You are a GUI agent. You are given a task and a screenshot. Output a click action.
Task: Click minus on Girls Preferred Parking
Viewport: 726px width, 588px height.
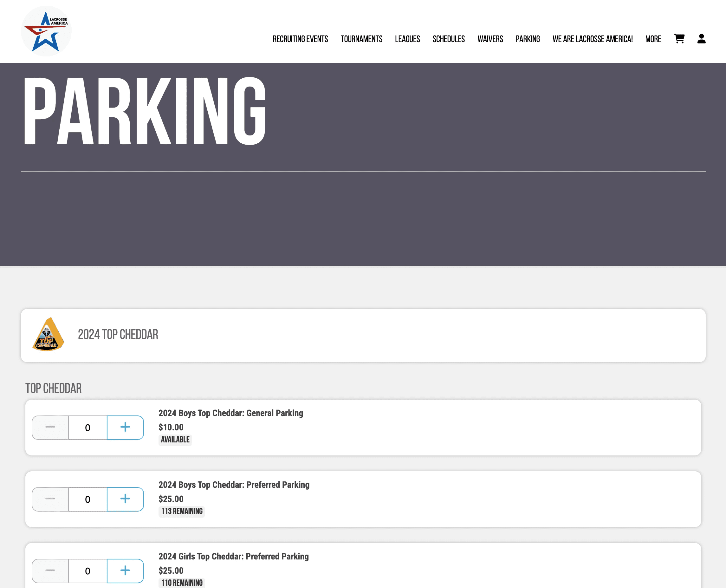click(x=50, y=571)
